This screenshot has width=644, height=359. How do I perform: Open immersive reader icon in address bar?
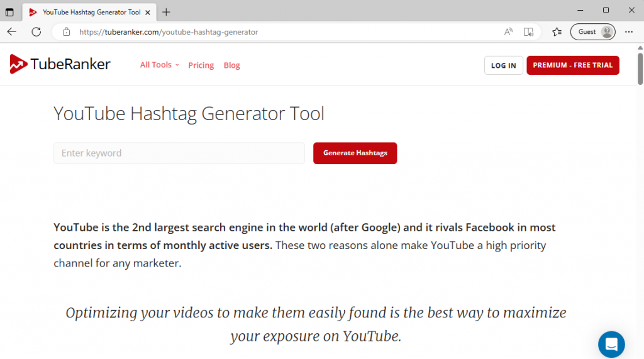coord(529,32)
